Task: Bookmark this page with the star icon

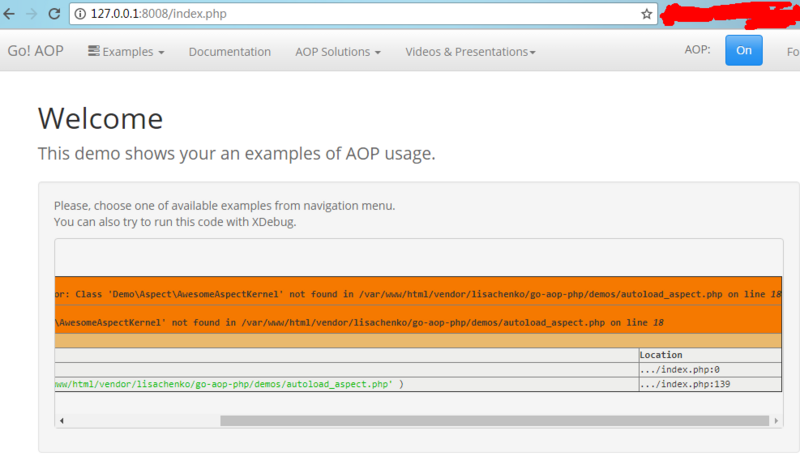Action: pyautogui.click(x=647, y=15)
